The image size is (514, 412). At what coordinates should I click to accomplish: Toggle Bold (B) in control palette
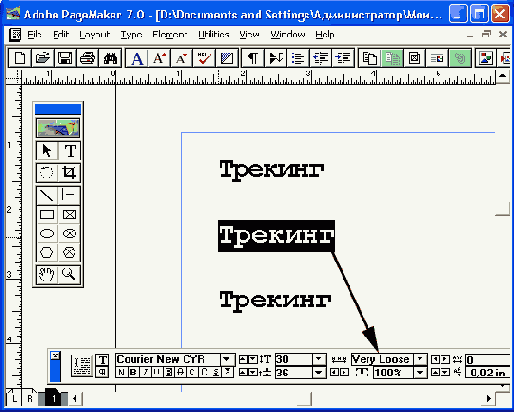(133, 372)
